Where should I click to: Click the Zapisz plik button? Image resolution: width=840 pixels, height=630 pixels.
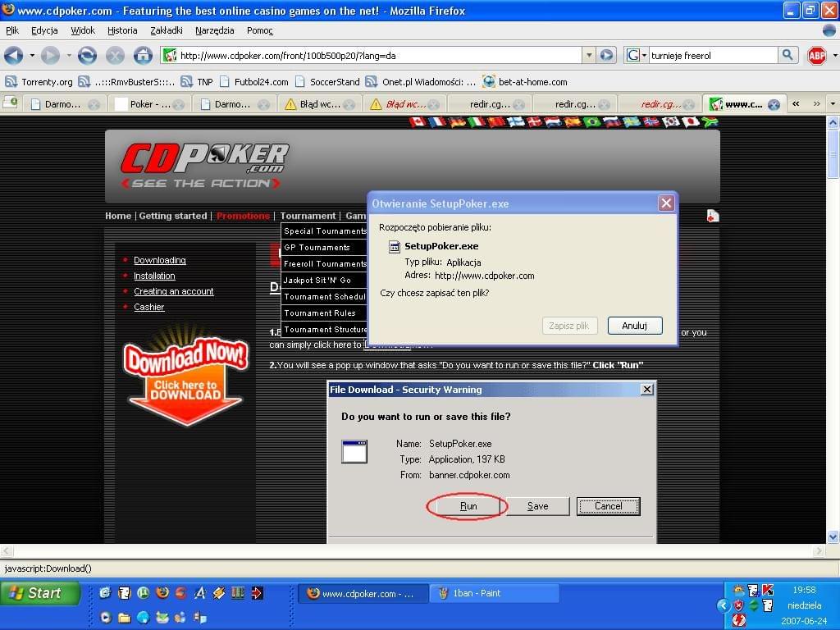click(x=569, y=325)
